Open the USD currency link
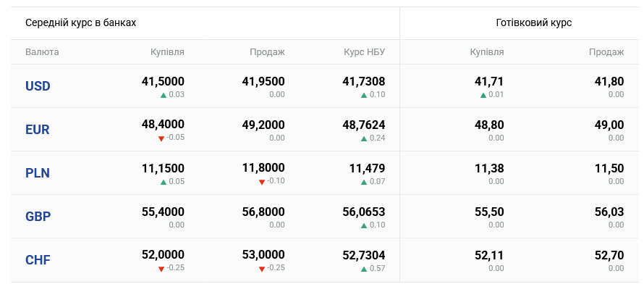This screenshot has width=644, height=292. coord(38,86)
